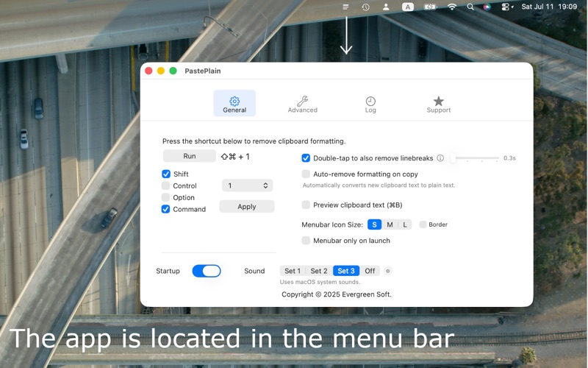The height and width of the screenshot is (368, 588).
Task: Open Time Machine menu bar icon
Action: tap(365, 7)
